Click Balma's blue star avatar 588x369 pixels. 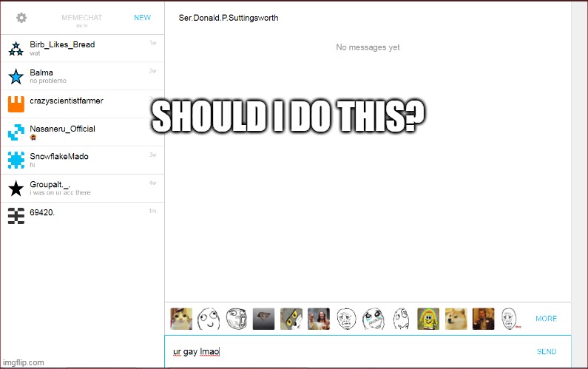point(16,76)
